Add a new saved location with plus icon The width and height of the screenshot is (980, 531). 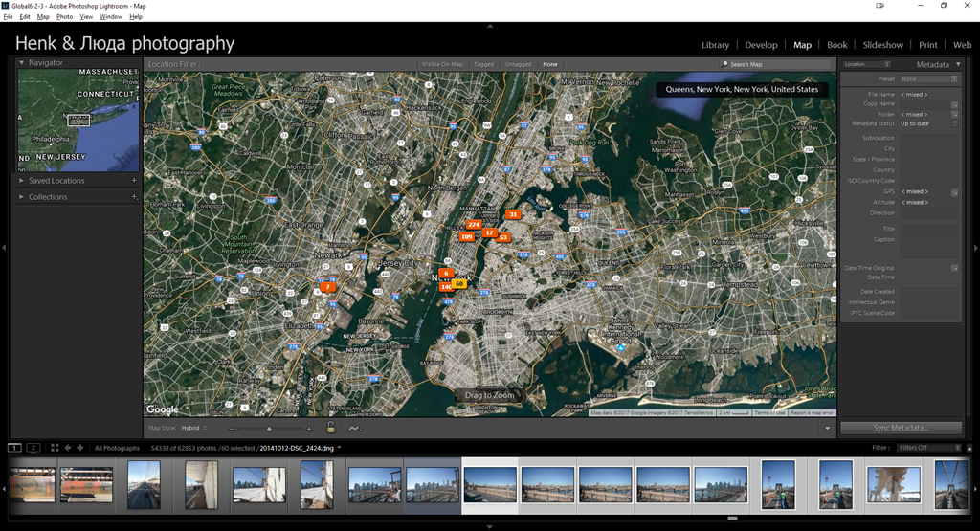point(134,181)
